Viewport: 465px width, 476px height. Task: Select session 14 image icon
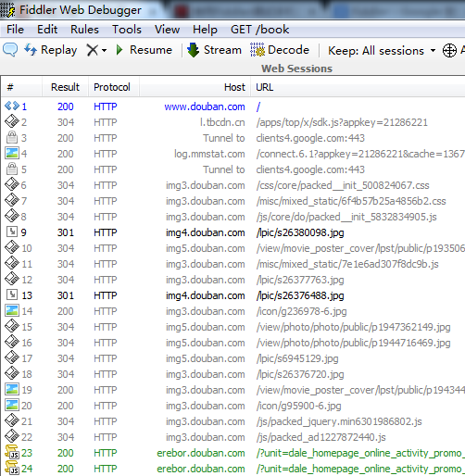tap(12, 311)
